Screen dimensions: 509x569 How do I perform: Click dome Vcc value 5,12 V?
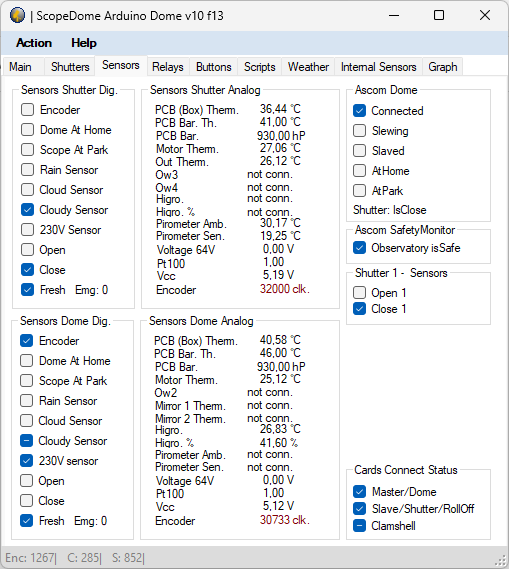tap(278, 506)
